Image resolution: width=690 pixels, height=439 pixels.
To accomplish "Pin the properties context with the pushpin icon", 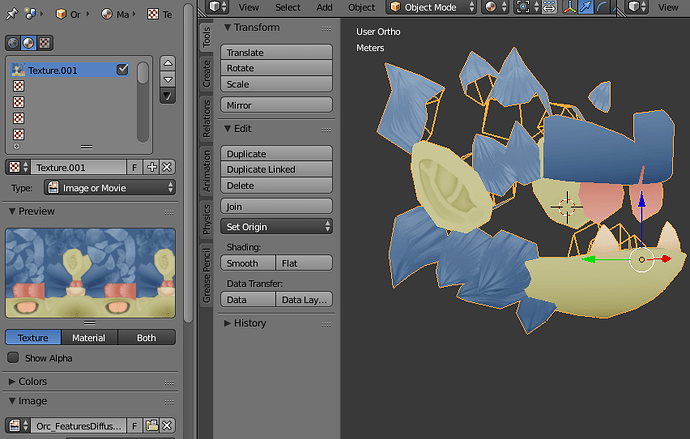I will (11, 14).
